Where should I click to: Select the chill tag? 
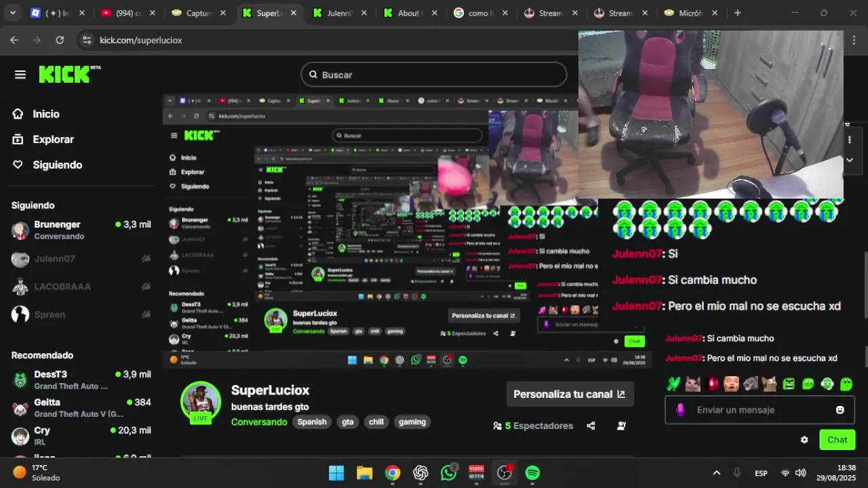(376, 422)
